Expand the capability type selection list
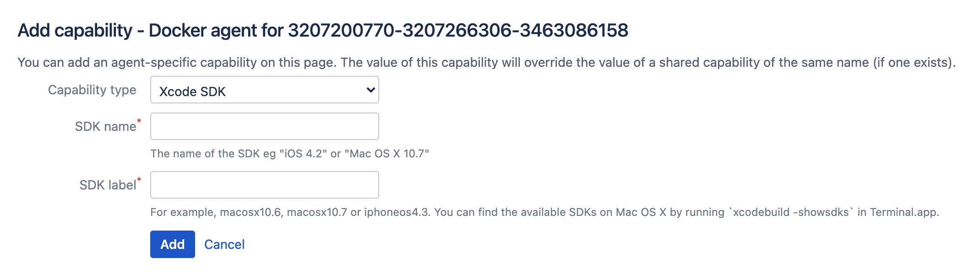 [264, 90]
